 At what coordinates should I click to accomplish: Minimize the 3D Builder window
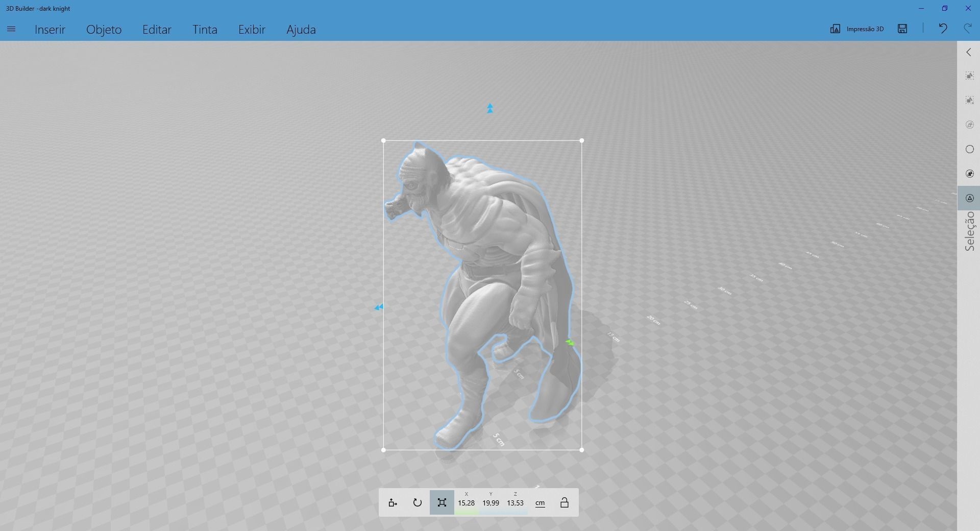tap(921, 8)
